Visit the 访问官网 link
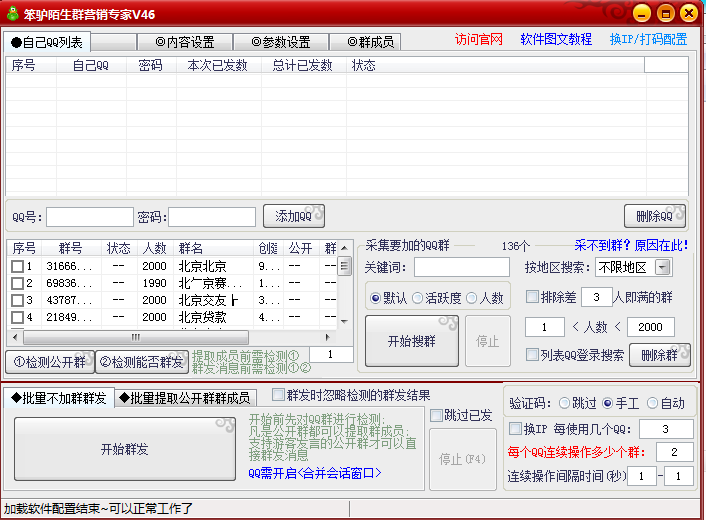Viewport: 706px width, 520px height. tap(478, 40)
